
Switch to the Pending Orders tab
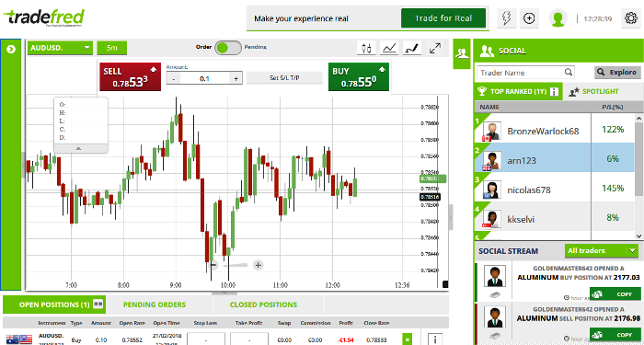pos(155,305)
